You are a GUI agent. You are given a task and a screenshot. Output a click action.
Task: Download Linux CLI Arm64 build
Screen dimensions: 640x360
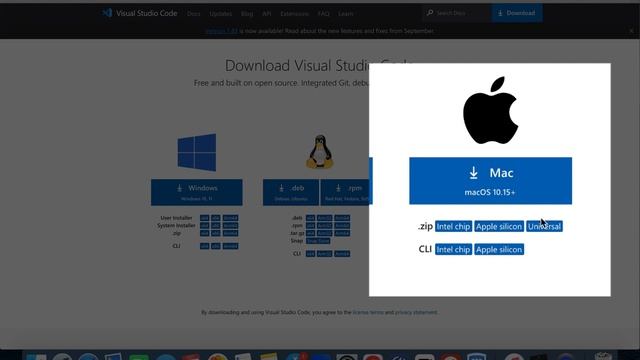(342, 254)
